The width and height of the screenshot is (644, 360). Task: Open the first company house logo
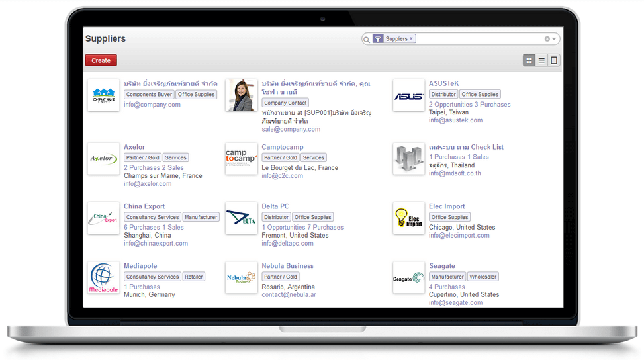coord(103,95)
